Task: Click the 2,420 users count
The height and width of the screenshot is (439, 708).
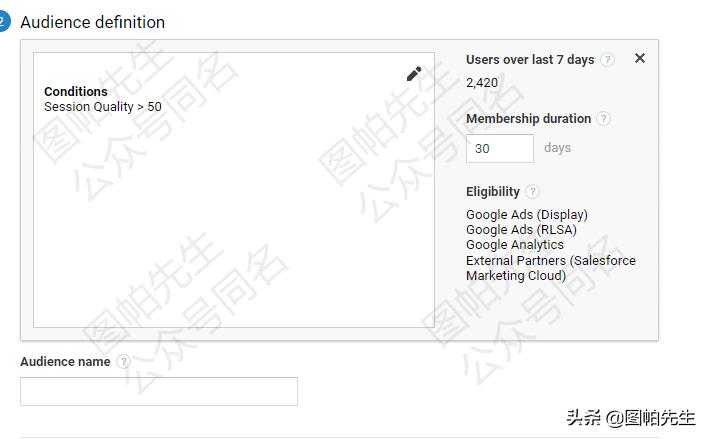Action: pyautogui.click(x=482, y=83)
